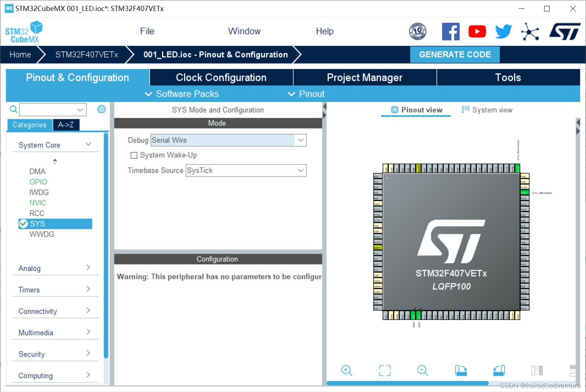The height and width of the screenshot is (392, 586).
Task: Select DMA in System Core list
Action: click(x=37, y=171)
